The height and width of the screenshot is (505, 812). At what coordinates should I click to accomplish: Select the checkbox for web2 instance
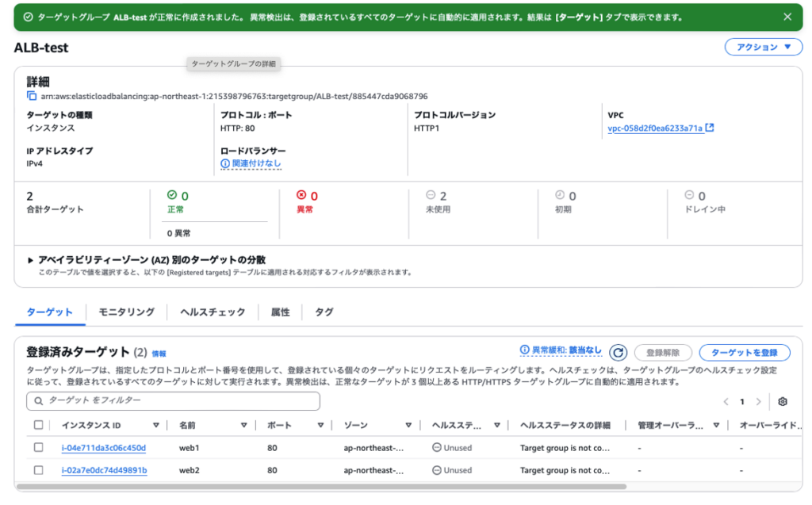coord(38,470)
